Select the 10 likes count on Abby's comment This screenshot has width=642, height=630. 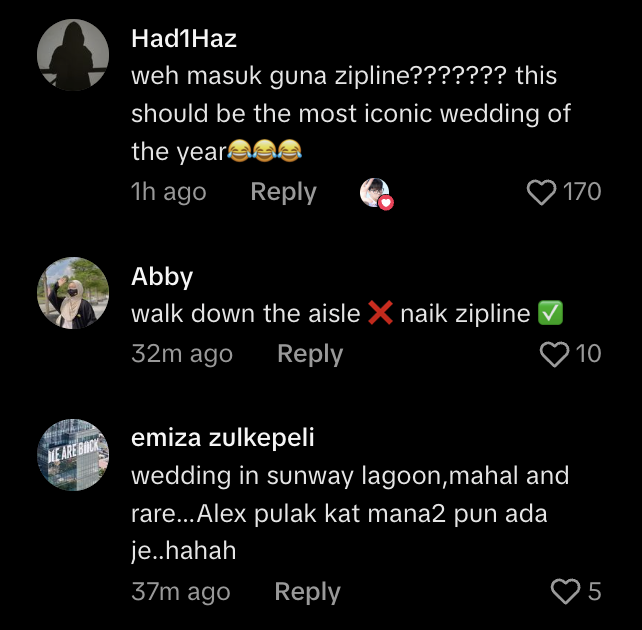589,354
